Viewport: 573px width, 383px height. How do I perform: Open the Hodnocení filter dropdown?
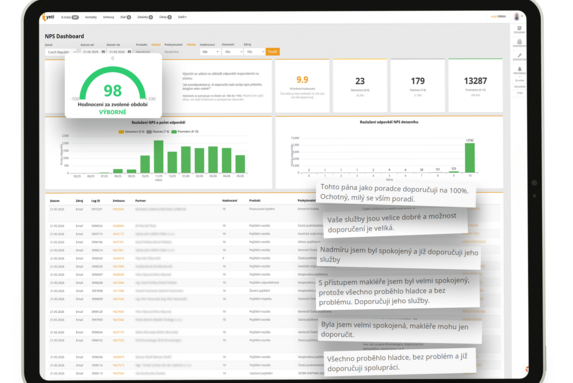pyautogui.click(x=210, y=52)
